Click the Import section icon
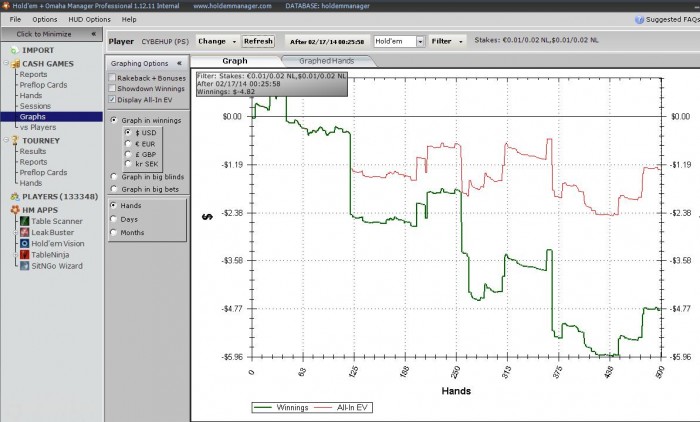 point(10,48)
